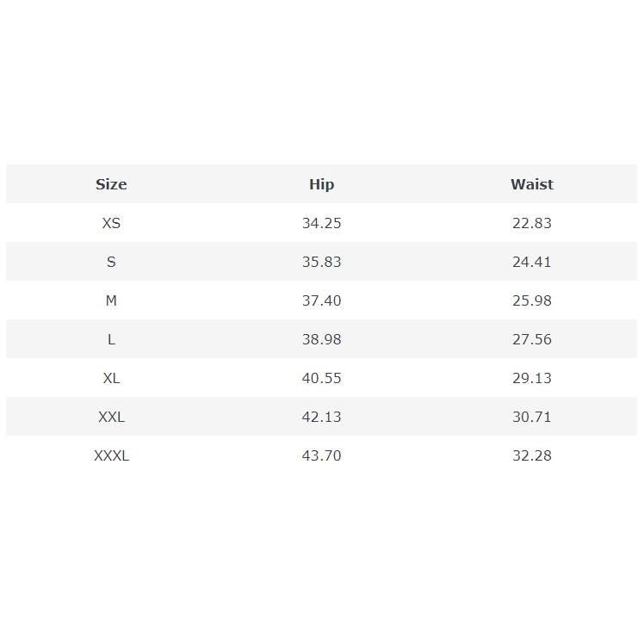Select the XXXL size cell
644x644 pixels.
111,455
